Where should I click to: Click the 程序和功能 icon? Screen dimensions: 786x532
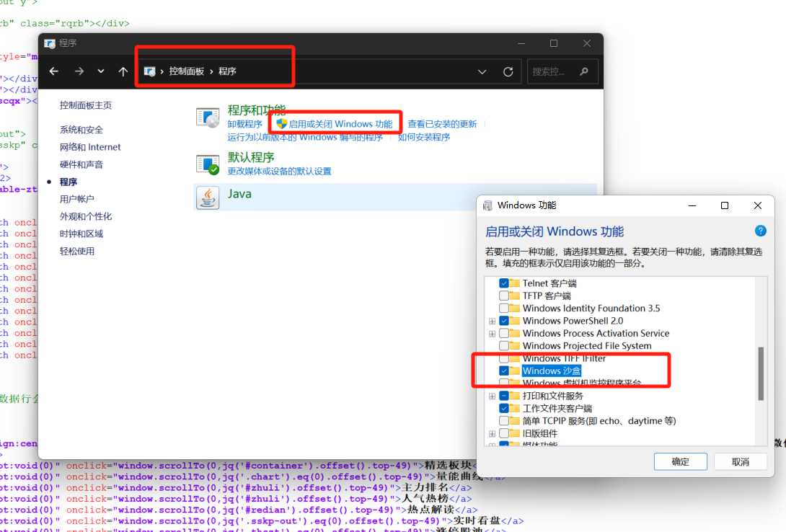pyautogui.click(x=208, y=118)
